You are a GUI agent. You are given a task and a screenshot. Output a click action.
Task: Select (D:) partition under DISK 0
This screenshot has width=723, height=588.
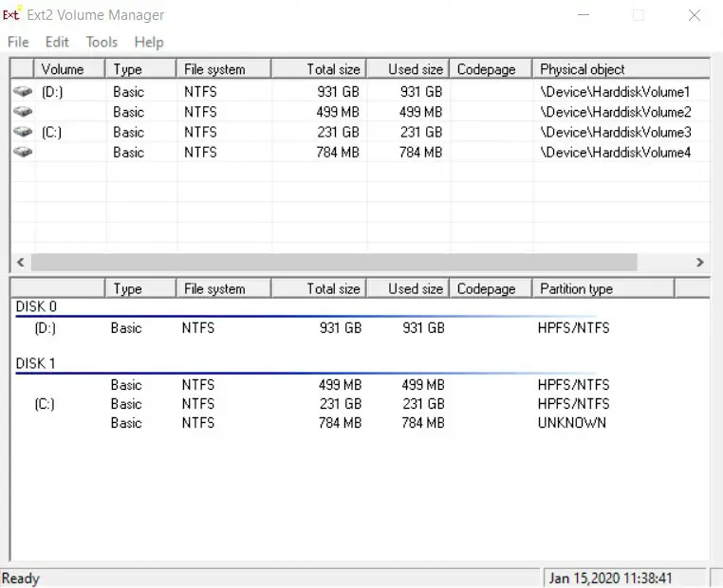46,328
